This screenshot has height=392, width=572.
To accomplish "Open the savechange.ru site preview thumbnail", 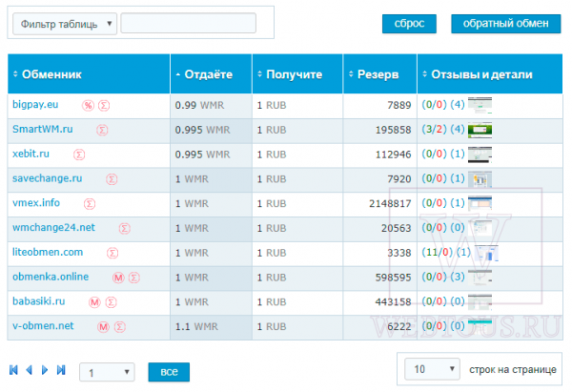I will pos(480,179).
